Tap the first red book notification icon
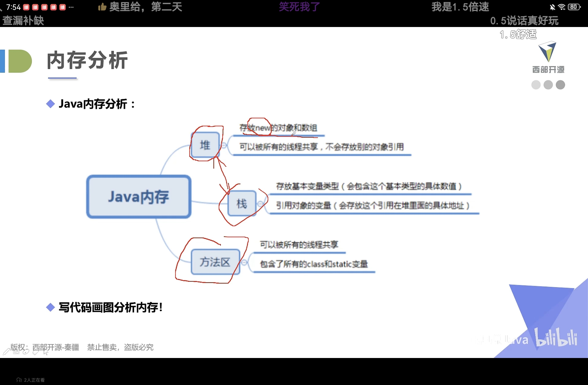Image resolution: width=588 pixels, height=385 pixels. (26, 7)
